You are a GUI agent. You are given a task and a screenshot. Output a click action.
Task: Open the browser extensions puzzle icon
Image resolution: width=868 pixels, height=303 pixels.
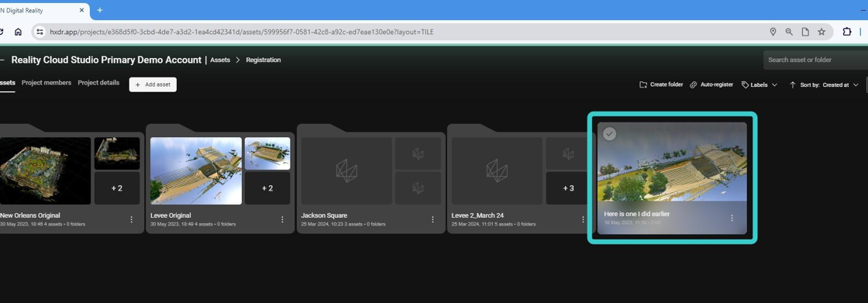tap(846, 32)
